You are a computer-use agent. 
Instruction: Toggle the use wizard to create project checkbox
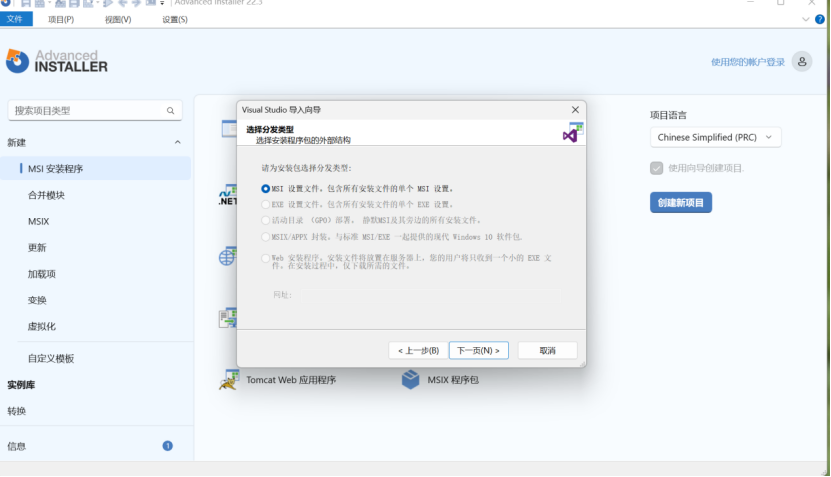[x=657, y=168]
